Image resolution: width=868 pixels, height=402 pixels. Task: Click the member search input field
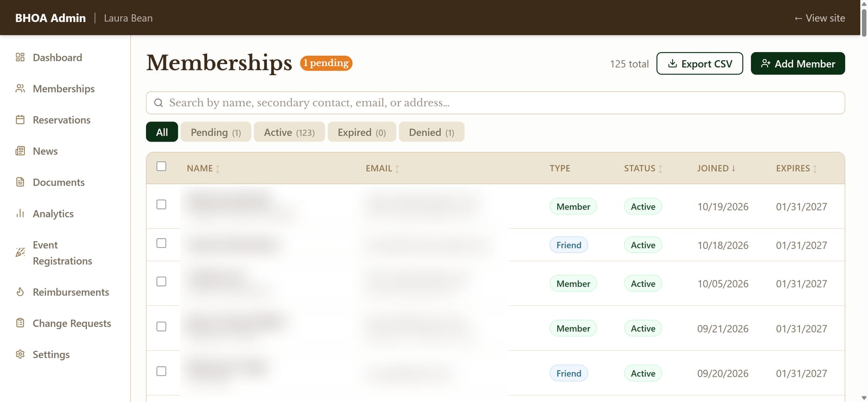point(495,103)
